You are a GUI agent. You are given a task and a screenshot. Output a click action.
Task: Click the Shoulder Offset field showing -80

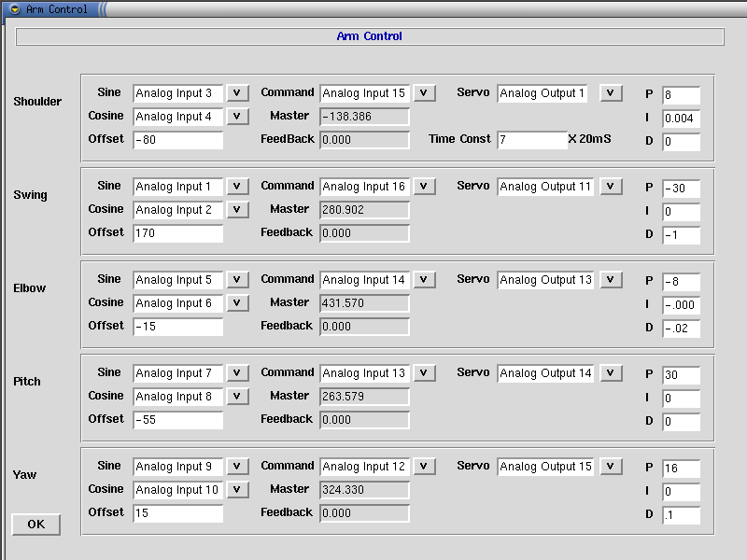point(178,140)
